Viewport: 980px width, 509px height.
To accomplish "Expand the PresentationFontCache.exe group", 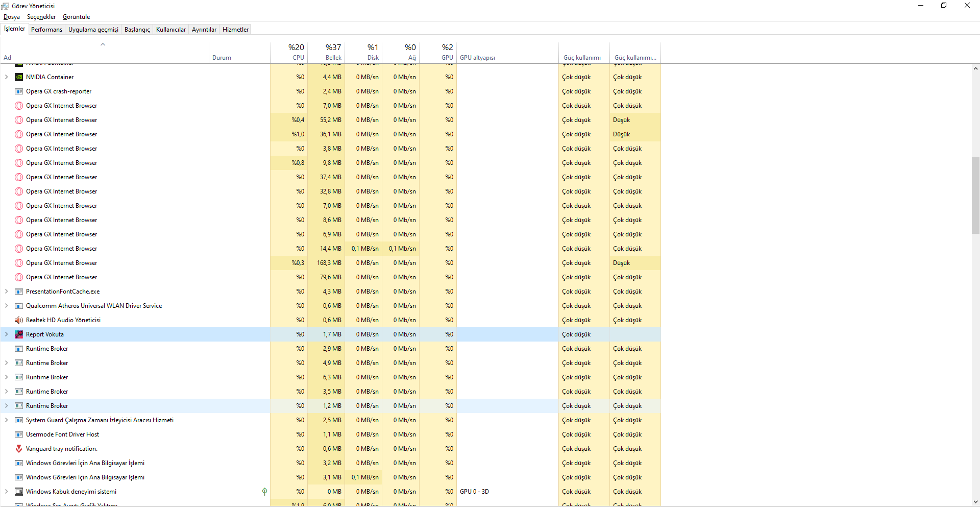I will (x=6, y=292).
